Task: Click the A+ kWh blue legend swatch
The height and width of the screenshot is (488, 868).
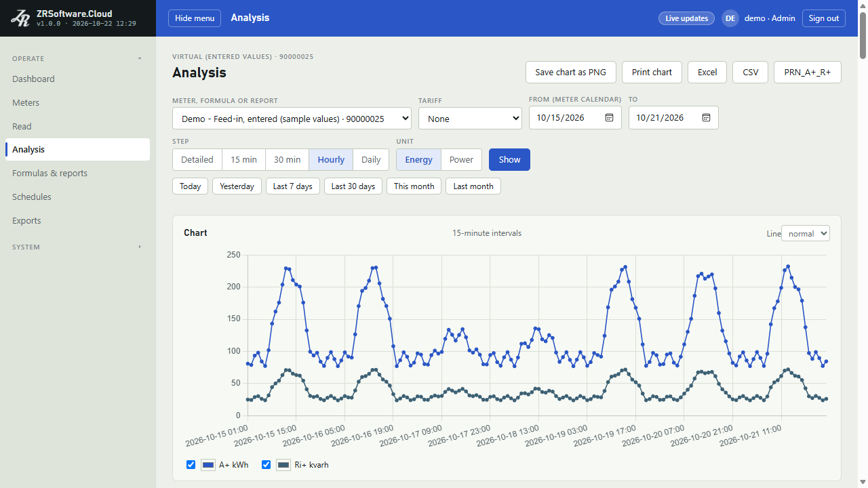Action: pyautogui.click(x=208, y=465)
